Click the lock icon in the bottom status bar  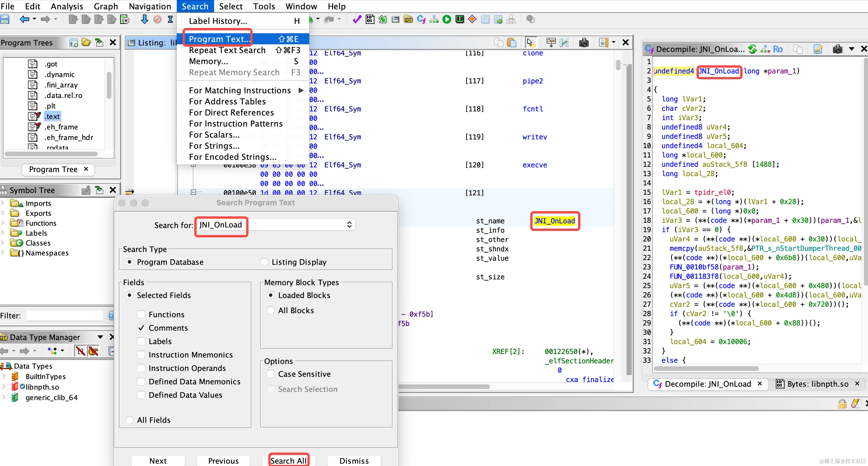point(842,403)
